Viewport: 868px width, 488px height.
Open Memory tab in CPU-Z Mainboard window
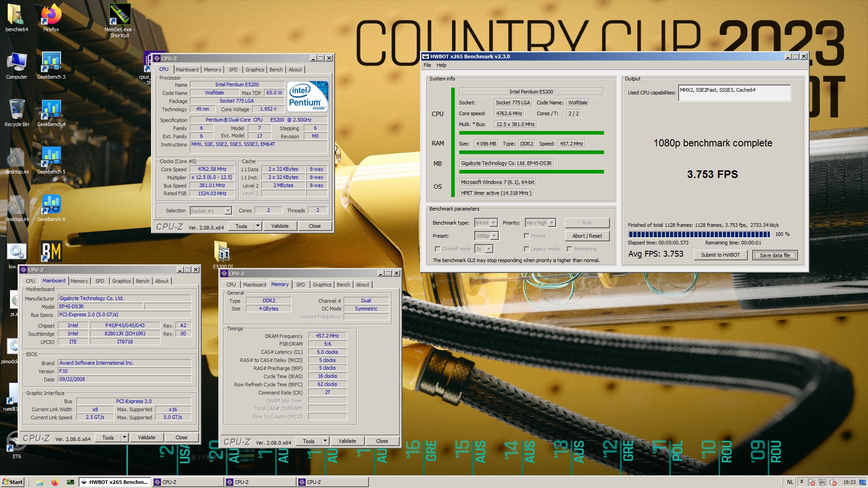[79, 281]
